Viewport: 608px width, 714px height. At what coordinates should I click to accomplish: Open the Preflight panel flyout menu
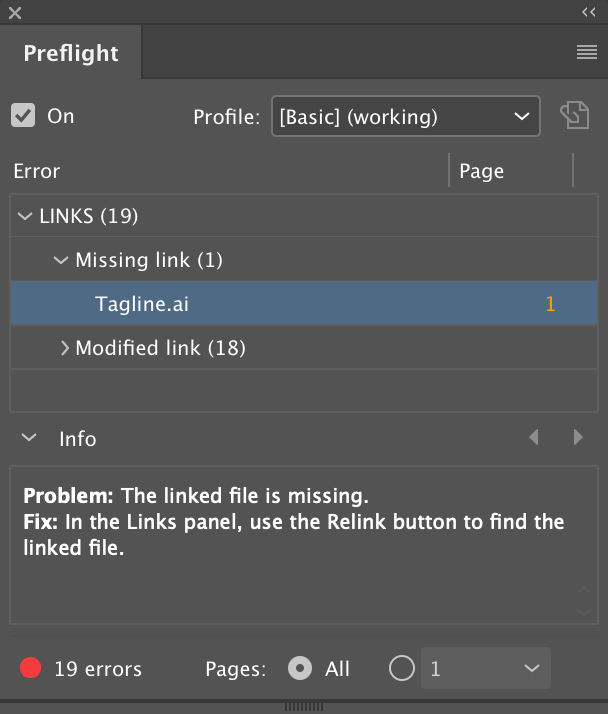click(587, 52)
